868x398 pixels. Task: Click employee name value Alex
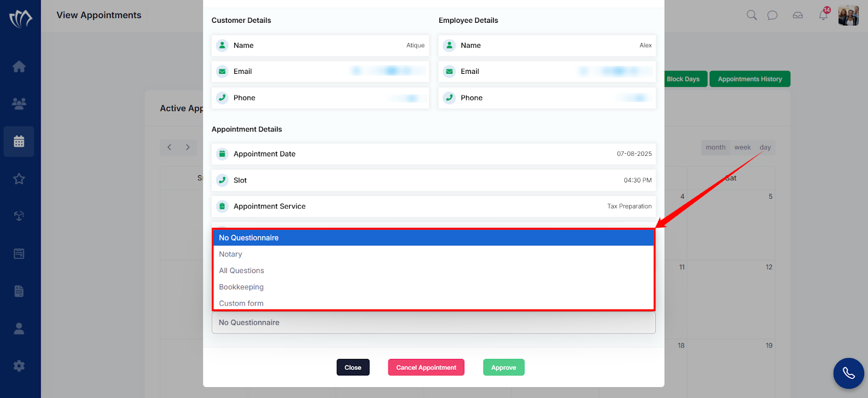(646, 46)
